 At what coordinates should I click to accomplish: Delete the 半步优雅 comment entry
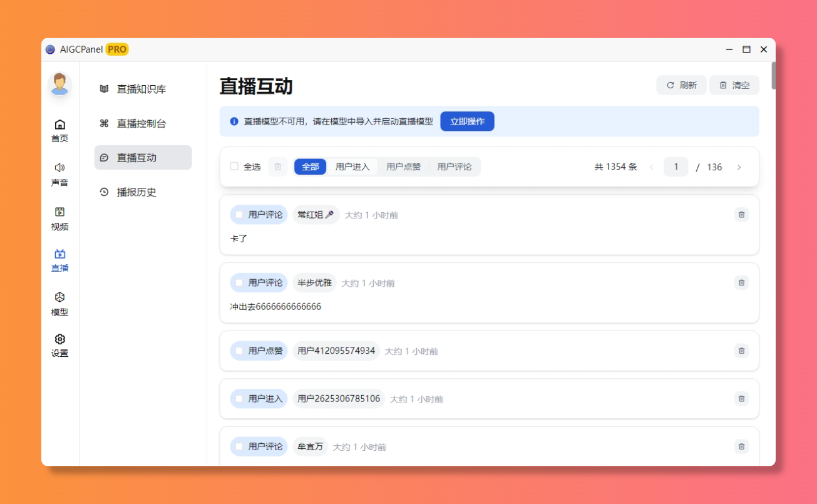click(x=741, y=283)
